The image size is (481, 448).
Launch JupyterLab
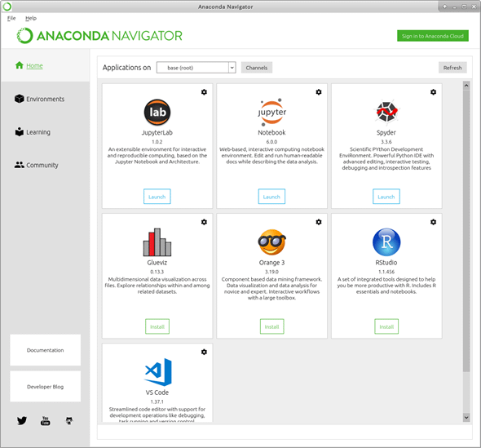[157, 197]
